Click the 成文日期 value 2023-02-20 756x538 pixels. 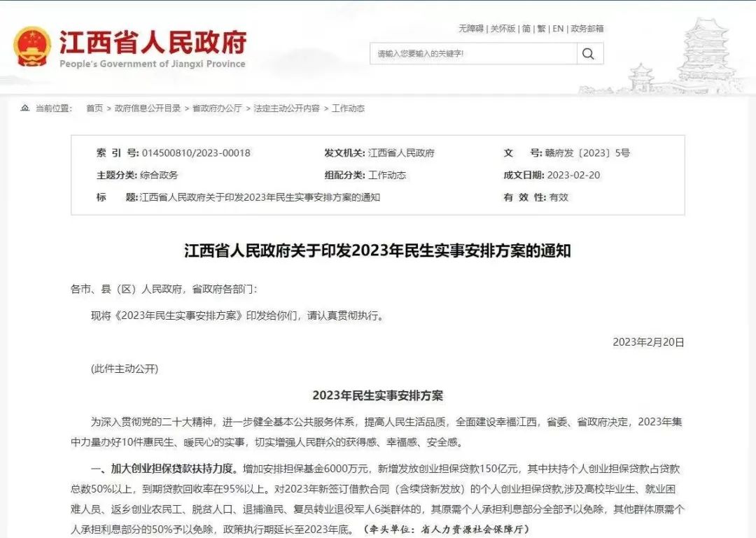(574, 175)
